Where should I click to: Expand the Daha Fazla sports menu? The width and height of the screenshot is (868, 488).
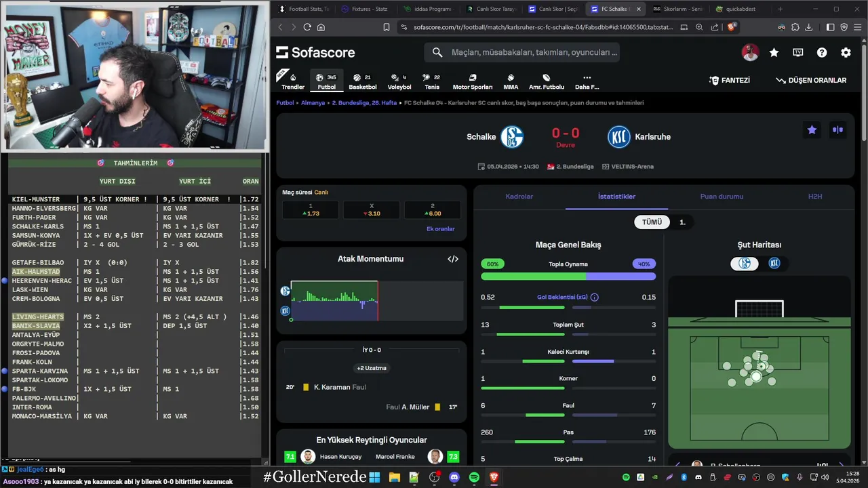tap(587, 81)
